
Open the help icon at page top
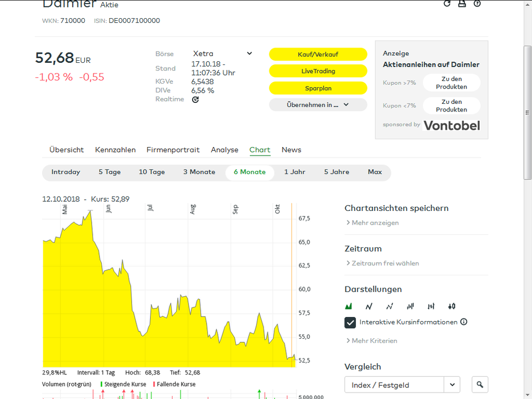[x=477, y=4]
